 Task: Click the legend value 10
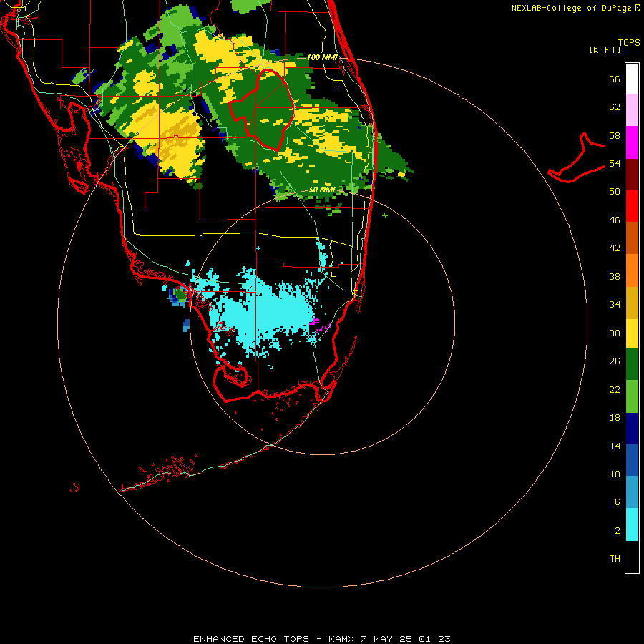(x=615, y=474)
